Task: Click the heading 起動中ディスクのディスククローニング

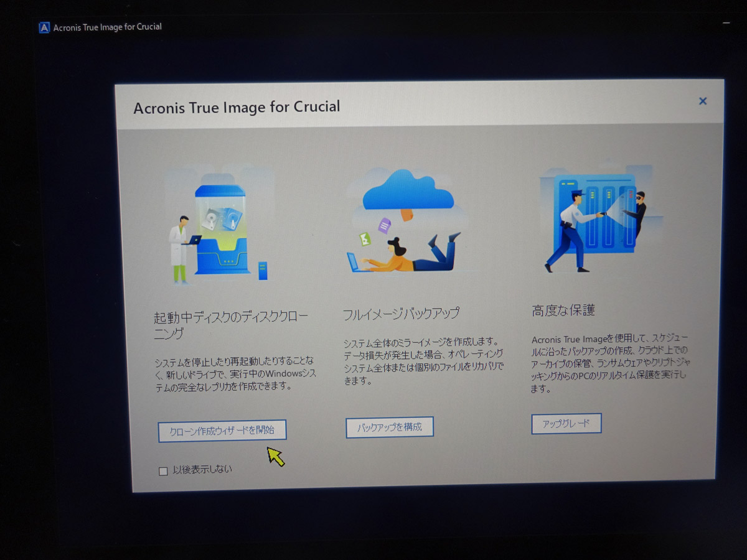Action: [230, 325]
